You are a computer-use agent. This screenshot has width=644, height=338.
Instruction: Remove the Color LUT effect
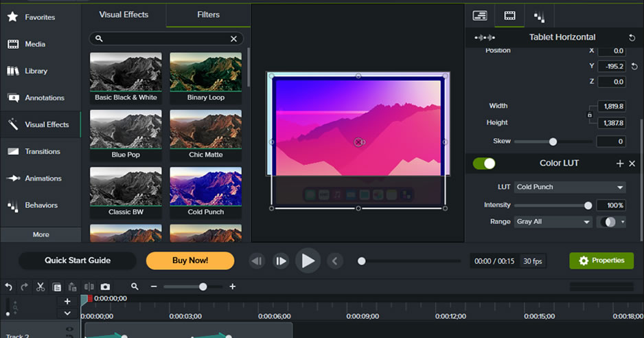click(x=632, y=164)
